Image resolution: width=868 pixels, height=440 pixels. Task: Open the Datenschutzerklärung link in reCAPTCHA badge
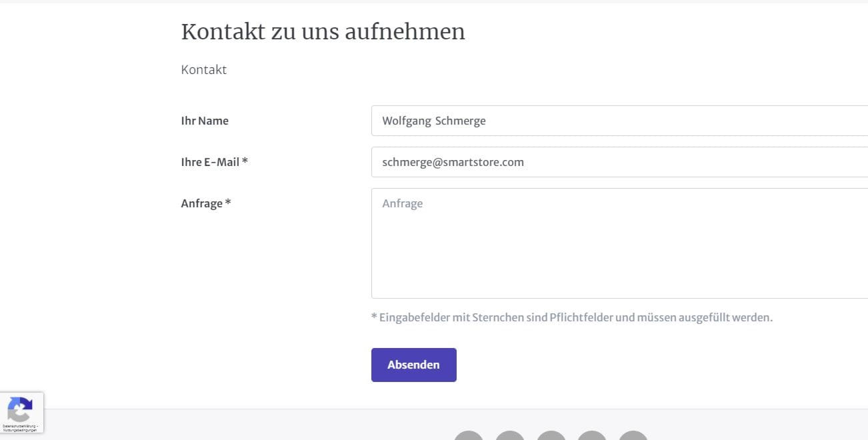pyautogui.click(x=19, y=426)
